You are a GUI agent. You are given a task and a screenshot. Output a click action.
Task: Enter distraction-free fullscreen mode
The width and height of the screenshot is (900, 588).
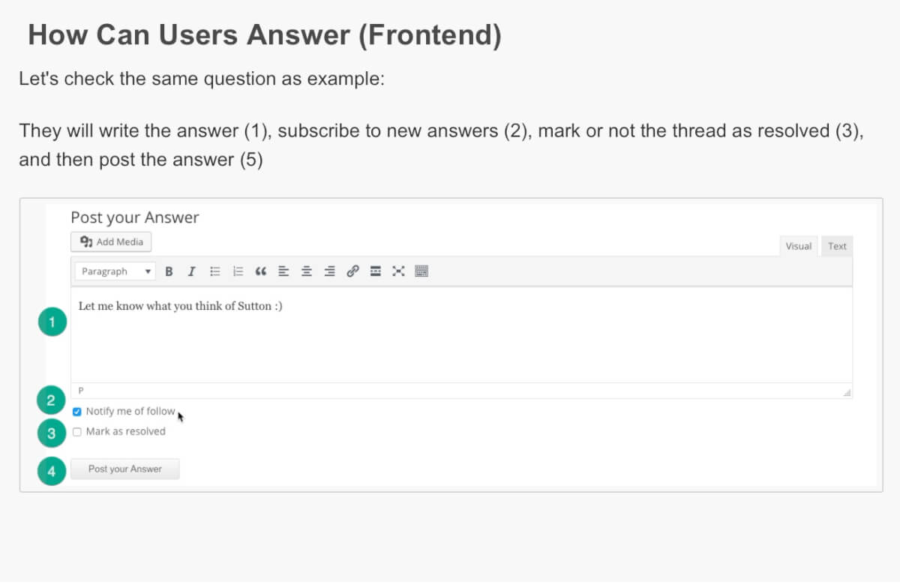398,271
